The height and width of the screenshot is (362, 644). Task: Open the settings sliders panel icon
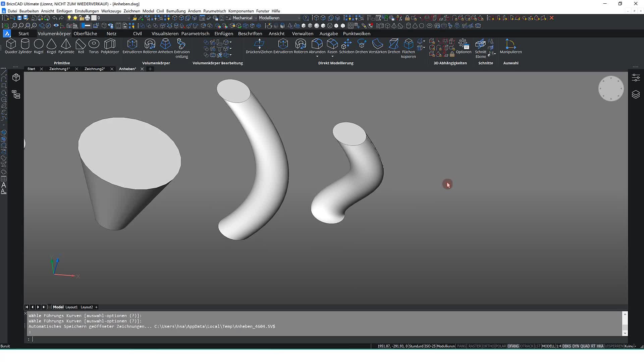[636, 78]
